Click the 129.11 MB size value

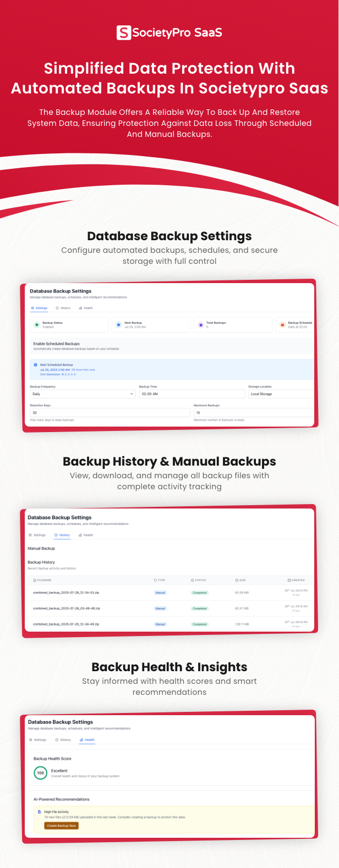pos(242,624)
